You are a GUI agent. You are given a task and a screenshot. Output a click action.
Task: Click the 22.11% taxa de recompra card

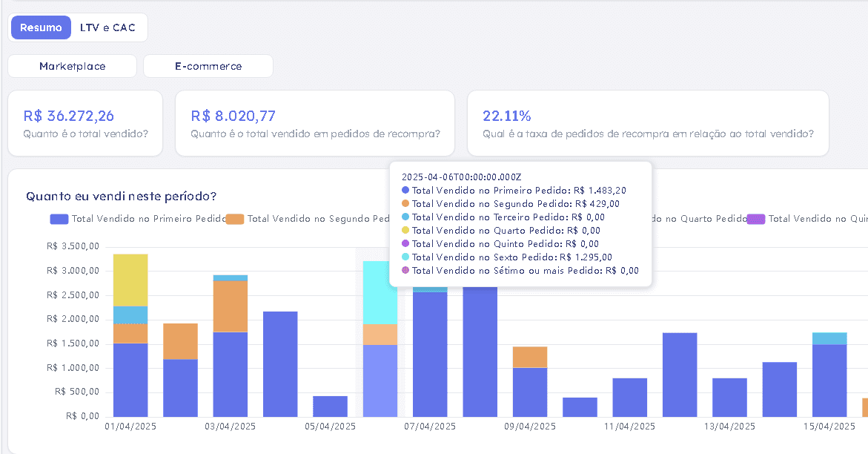649,123
